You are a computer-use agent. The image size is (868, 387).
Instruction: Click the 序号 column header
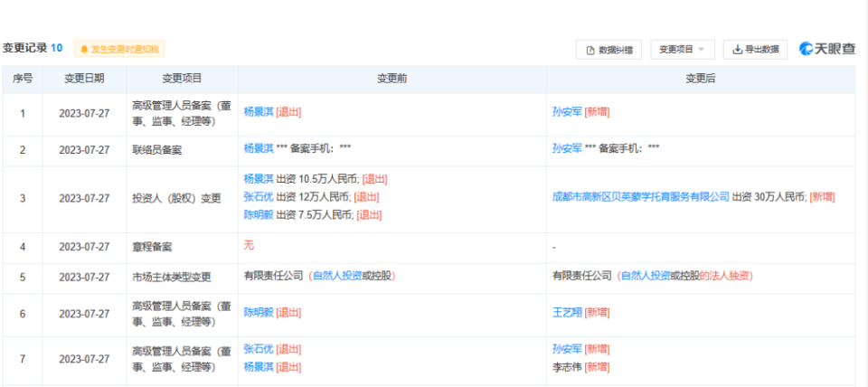tap(23, 79)
